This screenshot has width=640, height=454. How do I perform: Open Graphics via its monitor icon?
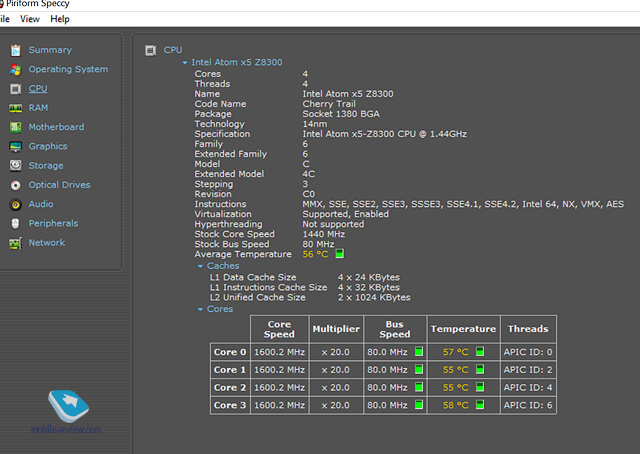coord(15,146)
